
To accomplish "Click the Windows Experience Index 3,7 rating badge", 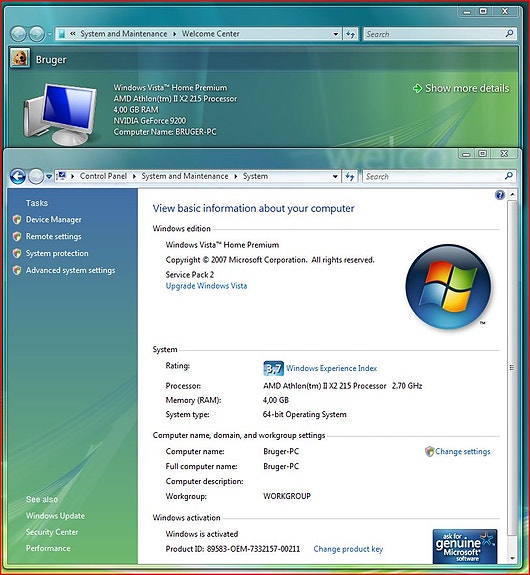I will [x=274, y=368].
